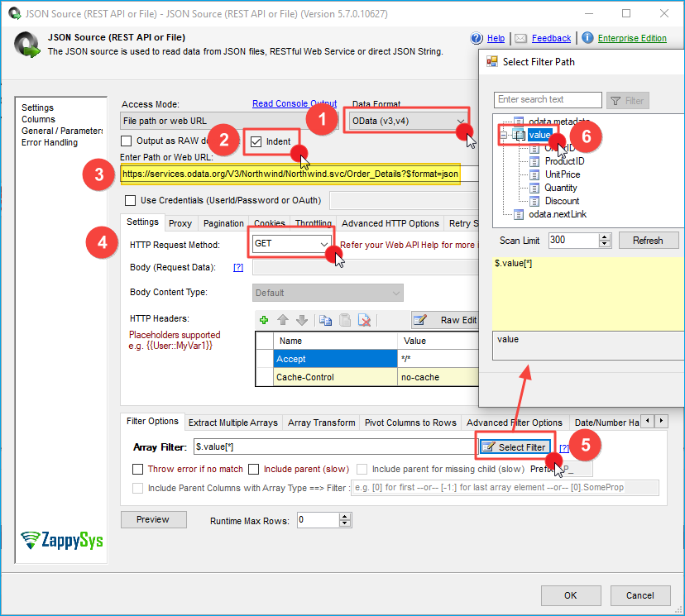
Task: Click the move header down arrow icon
Action: (301, 320)
